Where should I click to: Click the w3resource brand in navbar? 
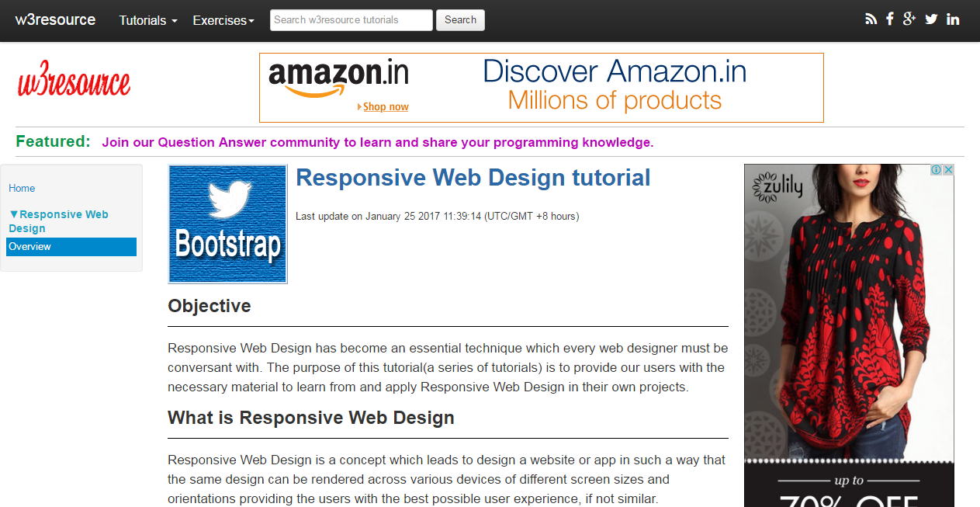55,19
